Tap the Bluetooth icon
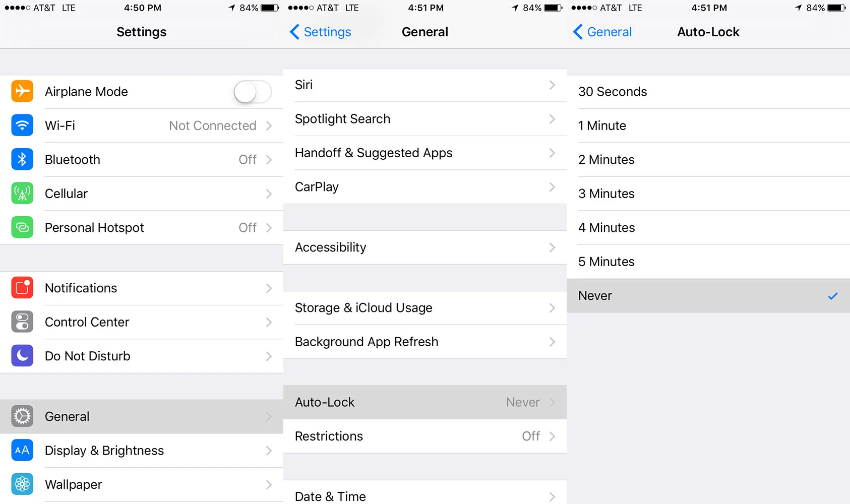Image resolution: width=850 pixels, height=504 pixels. [22, 159]
